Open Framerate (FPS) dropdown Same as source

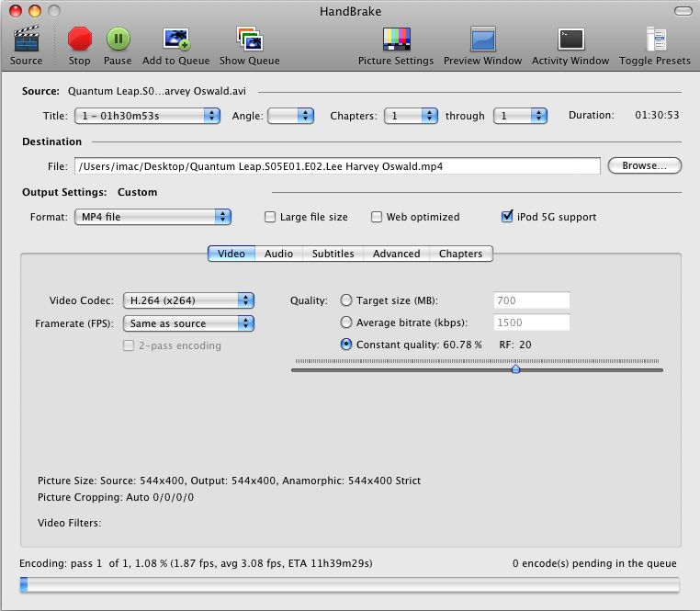click(x=188, y=323)
